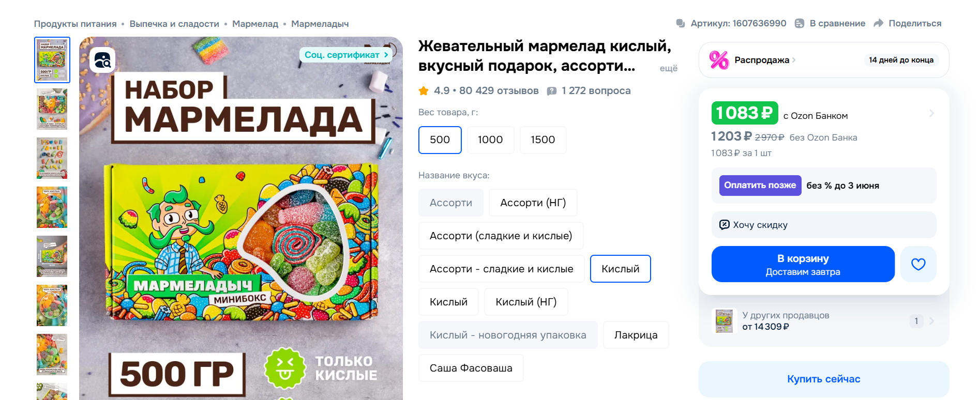Screen dimensions: 980x400
Task: Expand the Ozon Банк price details chevron
Action: coord(931,113)
